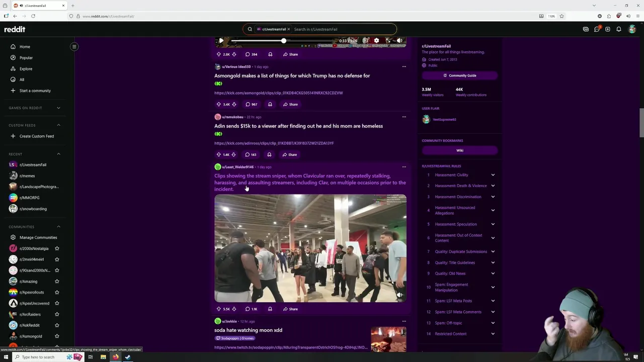Upvote the Asmongold Trump list post
Viewport: 644px width, 362px height.
[219, 105]
